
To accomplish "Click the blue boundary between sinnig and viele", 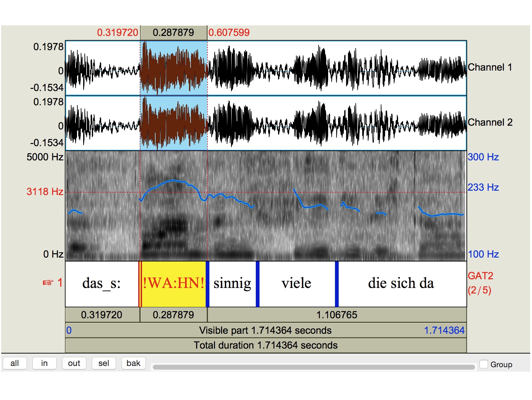I will tap(257, 284).
